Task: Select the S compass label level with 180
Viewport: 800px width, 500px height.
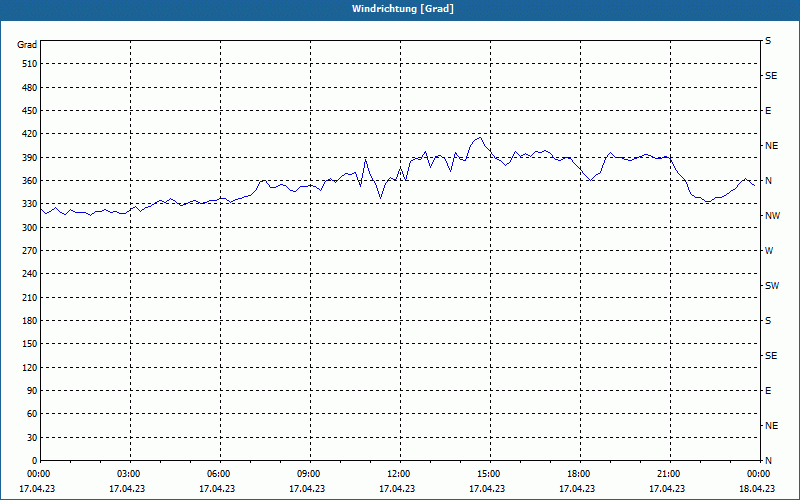Action: tap(768, 321)
